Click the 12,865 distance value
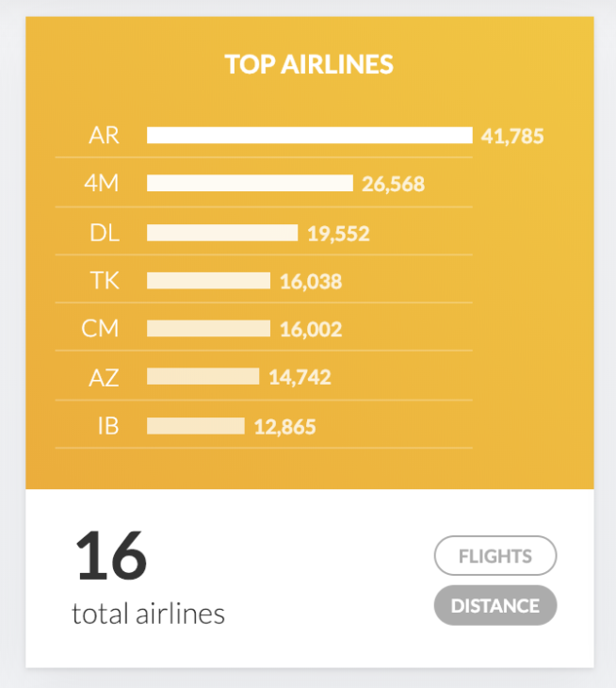Viewport: 616px width, 688px height. tap(284, 427)
